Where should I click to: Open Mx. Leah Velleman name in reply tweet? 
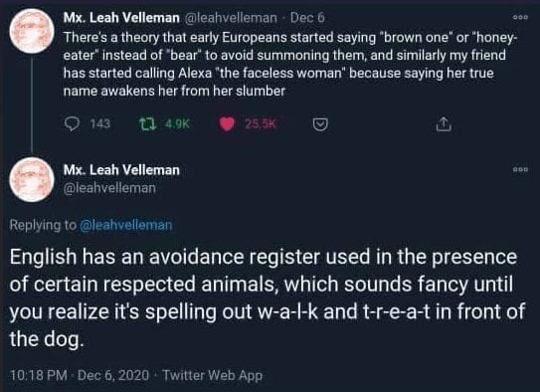pos(121,170)
